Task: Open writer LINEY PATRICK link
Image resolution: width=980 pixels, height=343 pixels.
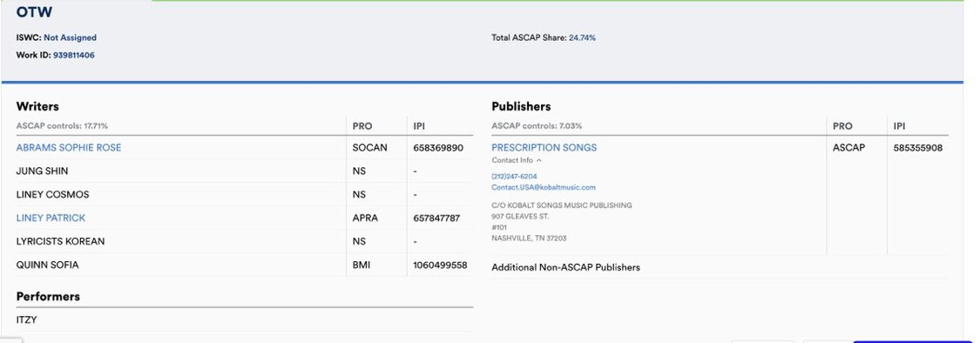Action: (x=51, y=218)
